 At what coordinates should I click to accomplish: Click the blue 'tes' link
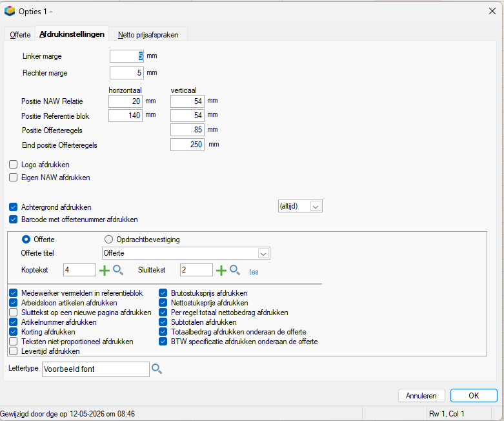pyautogui.click(x=254, y=272)
